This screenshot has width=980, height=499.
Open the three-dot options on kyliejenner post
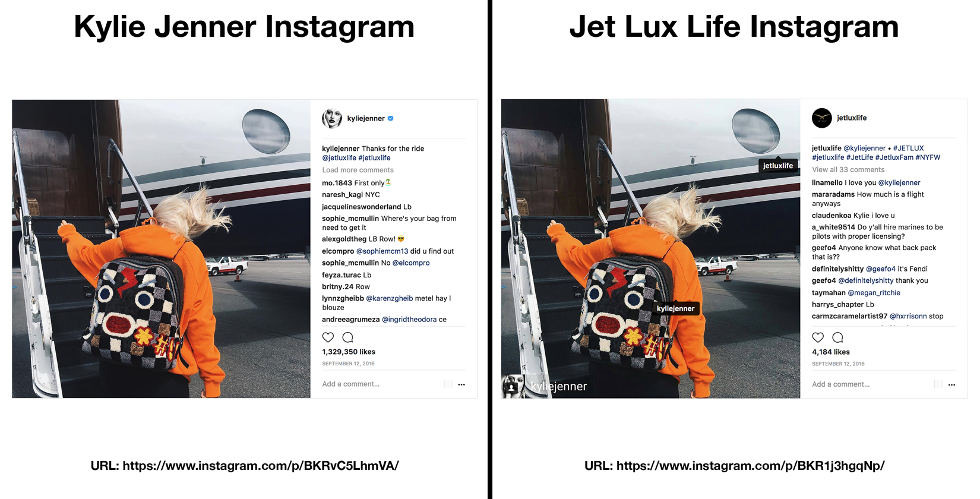[461, 384]
